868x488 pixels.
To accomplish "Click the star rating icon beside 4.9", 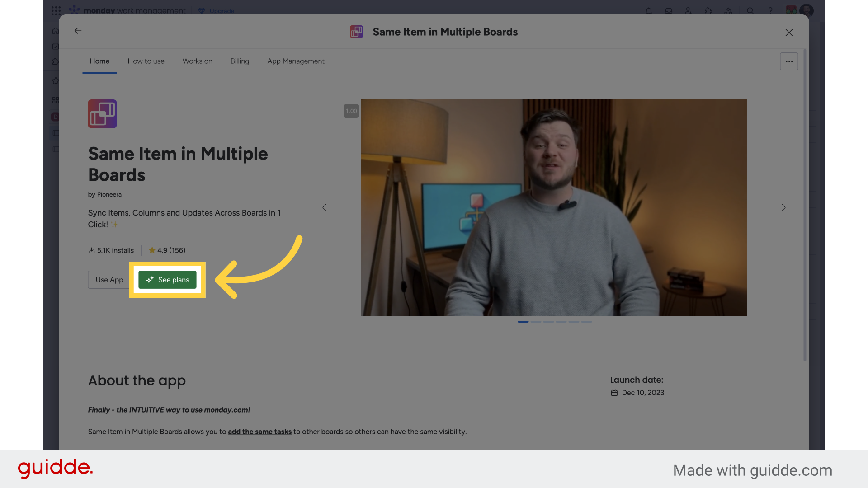I will click(152, 250).
